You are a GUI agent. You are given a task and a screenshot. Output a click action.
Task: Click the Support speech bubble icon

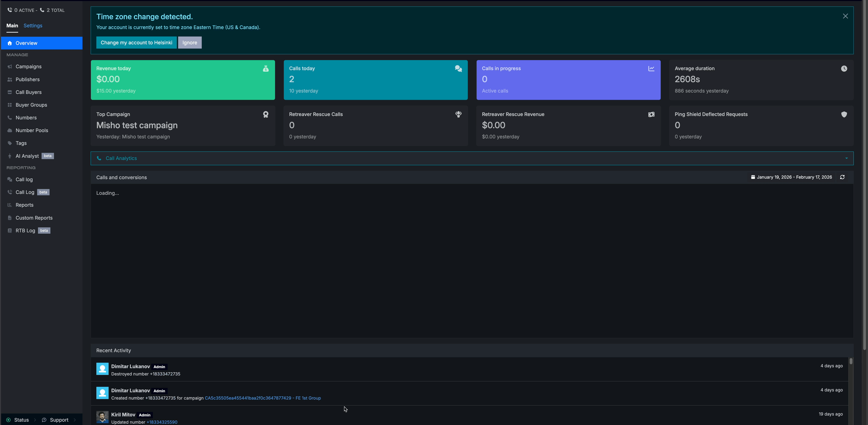coord(44,420)
